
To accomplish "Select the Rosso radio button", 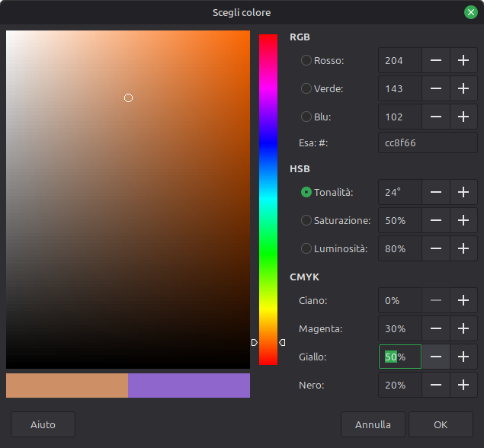I will [306, 60].
